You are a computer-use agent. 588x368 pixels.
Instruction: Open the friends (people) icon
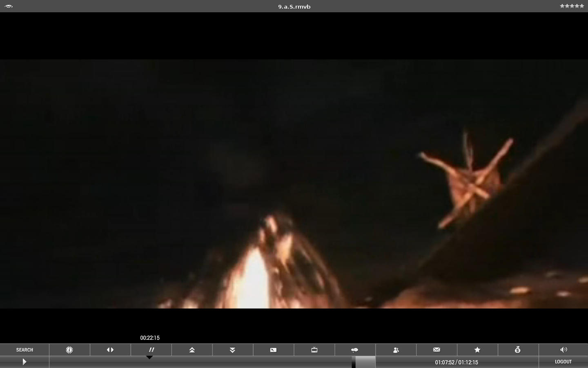click(396, 350)
